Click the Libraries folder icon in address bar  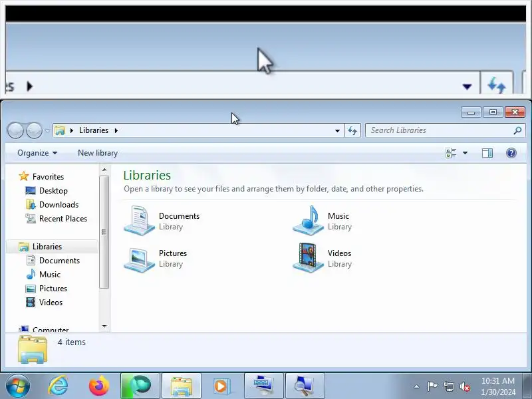[x=60, y=130]
